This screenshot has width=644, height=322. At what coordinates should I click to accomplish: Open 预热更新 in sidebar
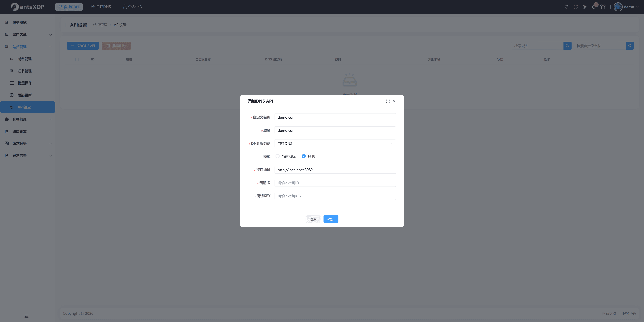pyautogui.click(x=28, y=95)
